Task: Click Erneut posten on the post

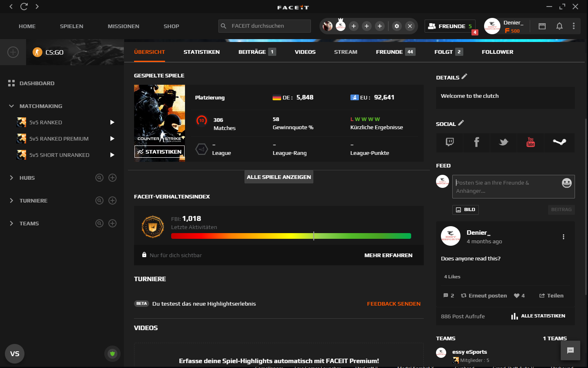Action: tap(484, 296)
